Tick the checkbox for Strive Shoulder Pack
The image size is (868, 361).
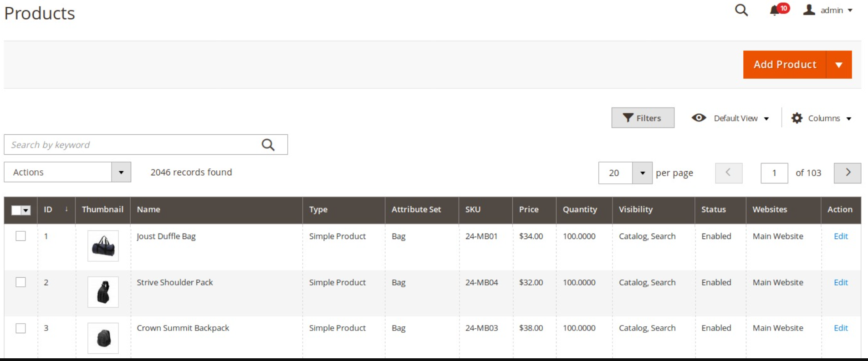(x=21, y=282)
